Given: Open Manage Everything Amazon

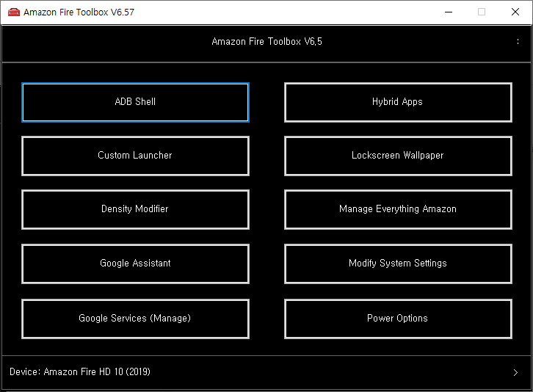Looking at the screenshot, I should click(x=398, y=209).
